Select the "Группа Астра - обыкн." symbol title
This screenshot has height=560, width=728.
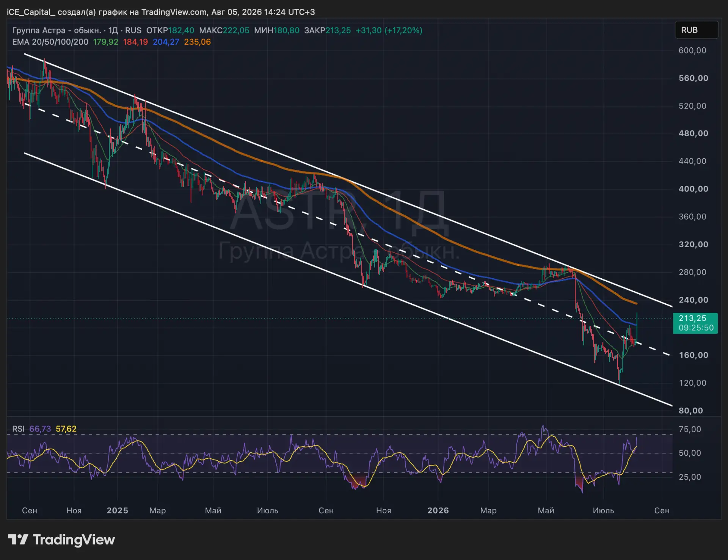[57, 30]
